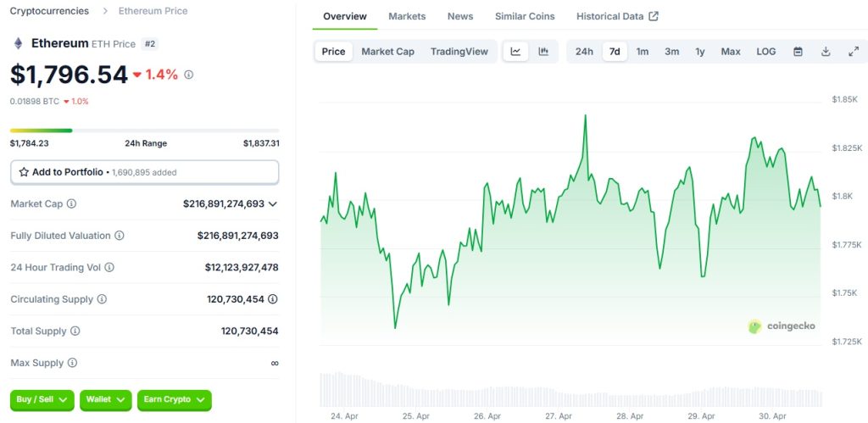The image size is (868, 423).
Task: Click the $1,796.54 price value
Action: coord(70,75)
